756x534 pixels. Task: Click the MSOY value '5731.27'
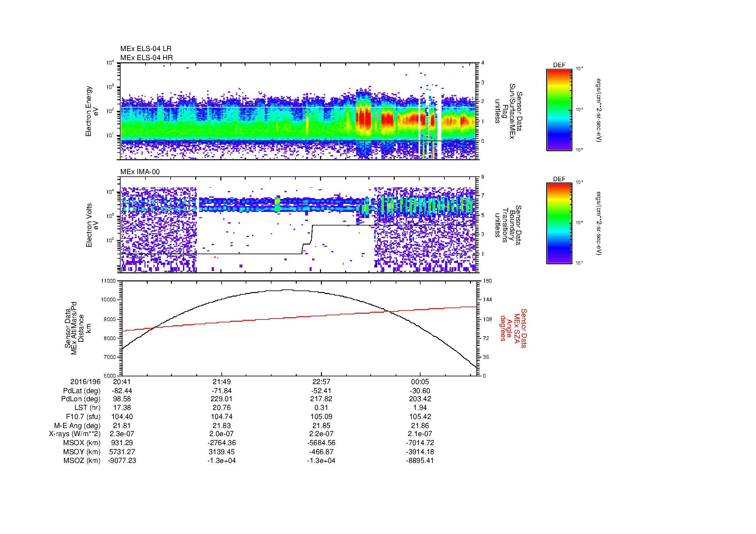(122, 452)
